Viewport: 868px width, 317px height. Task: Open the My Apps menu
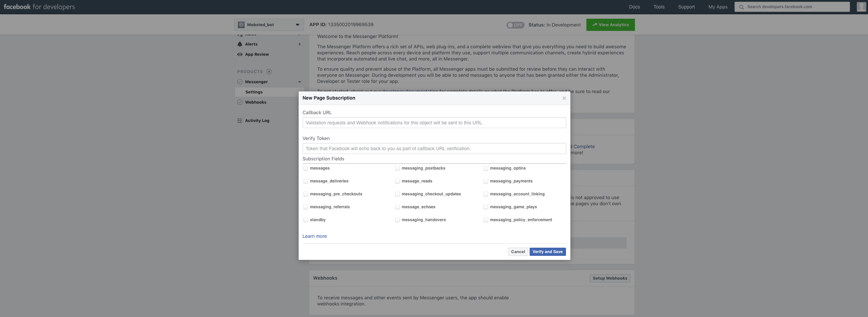(x=718, y=7)
